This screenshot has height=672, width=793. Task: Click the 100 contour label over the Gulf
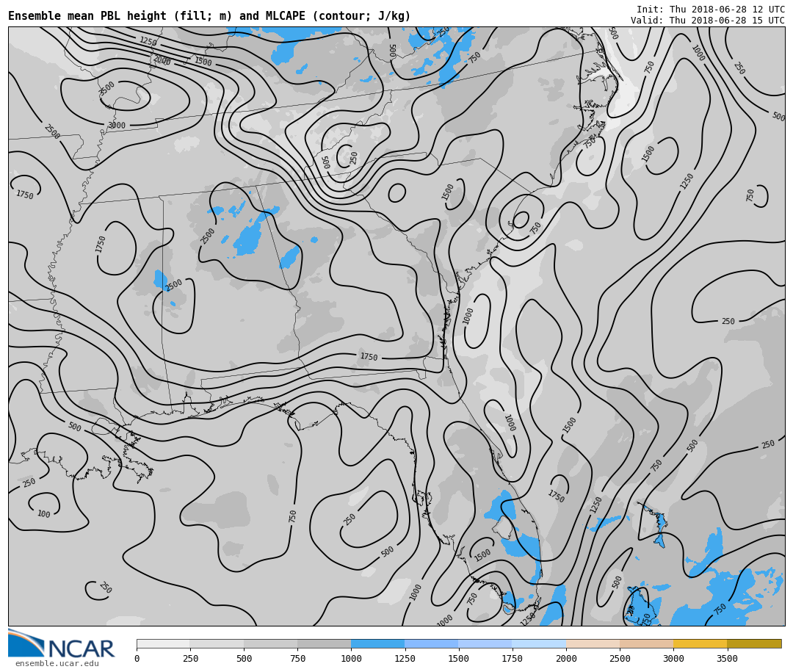pos(44,513)
